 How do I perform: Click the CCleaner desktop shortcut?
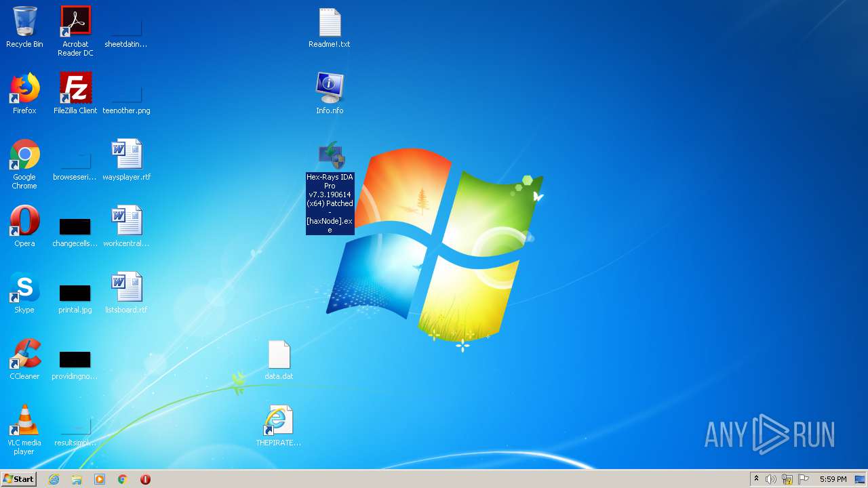(x=24, y=359)
